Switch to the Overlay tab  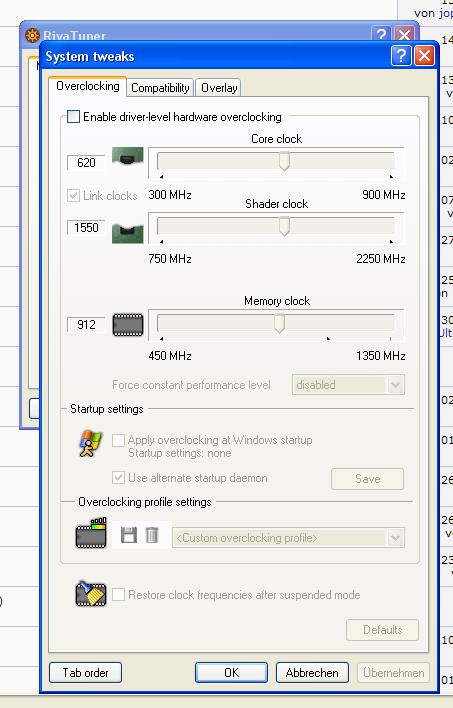[x=219, y=88]
